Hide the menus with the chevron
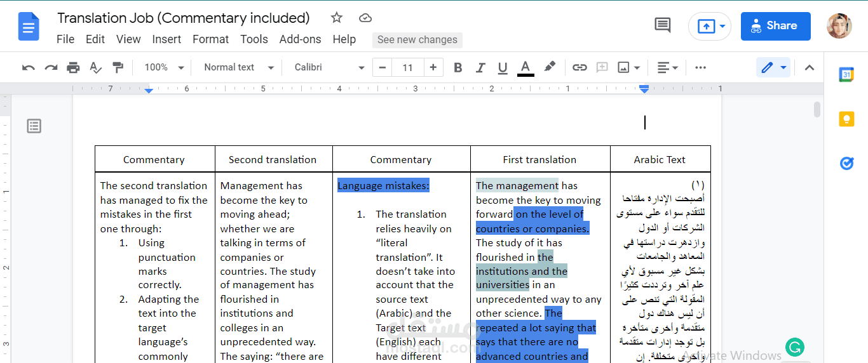Viewport: 868px width, 363px height. click(x=809, y=67)
